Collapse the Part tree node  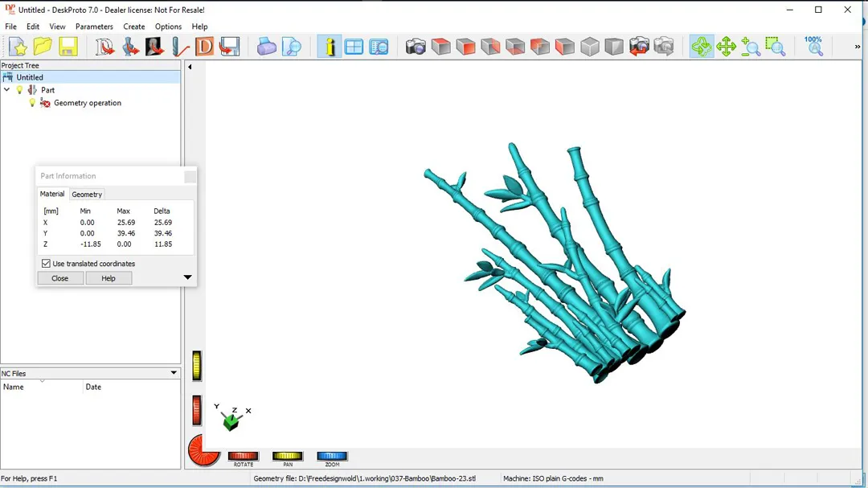tap(6, 90)
